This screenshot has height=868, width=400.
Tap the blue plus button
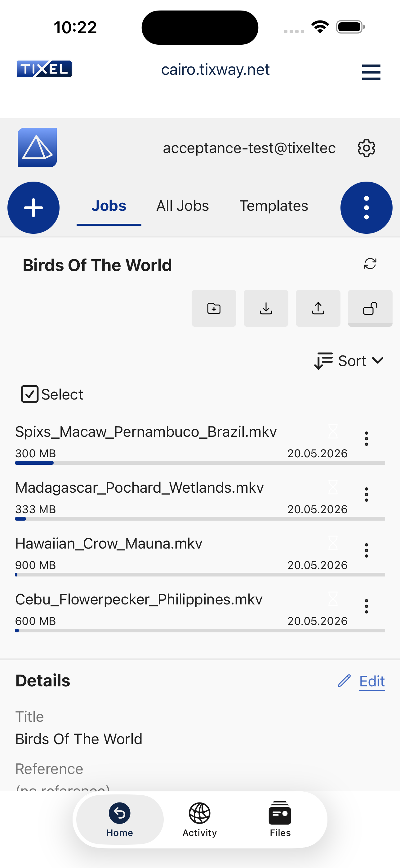(x=33, y=208)
